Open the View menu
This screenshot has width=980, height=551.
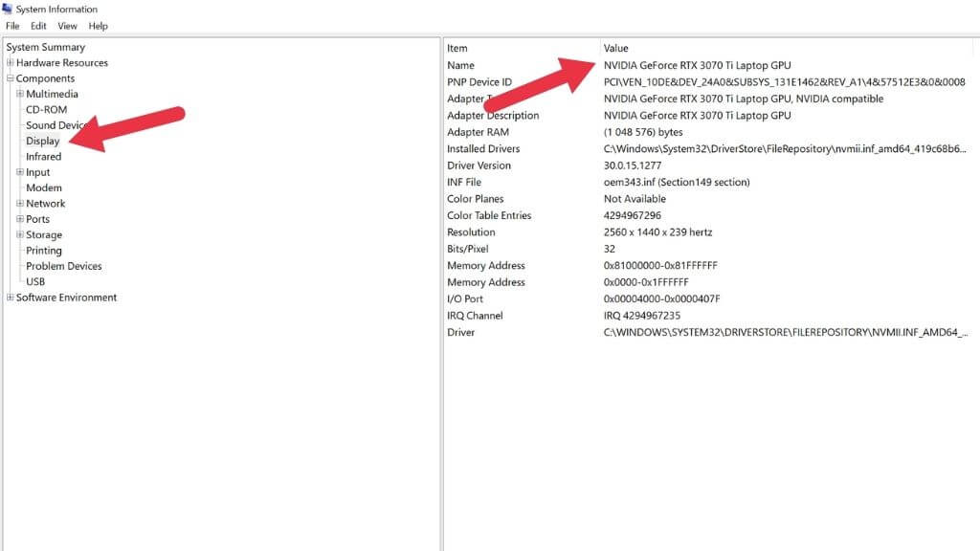tap(68, 26)
